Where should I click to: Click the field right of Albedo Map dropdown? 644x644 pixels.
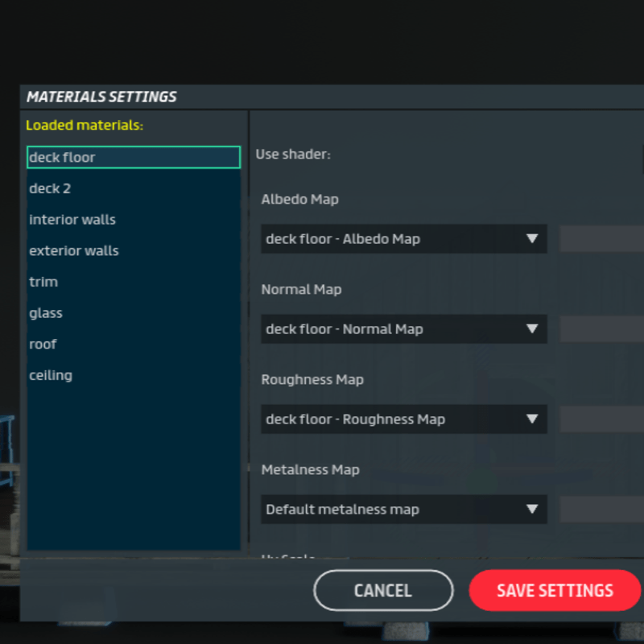coord(601,239)
